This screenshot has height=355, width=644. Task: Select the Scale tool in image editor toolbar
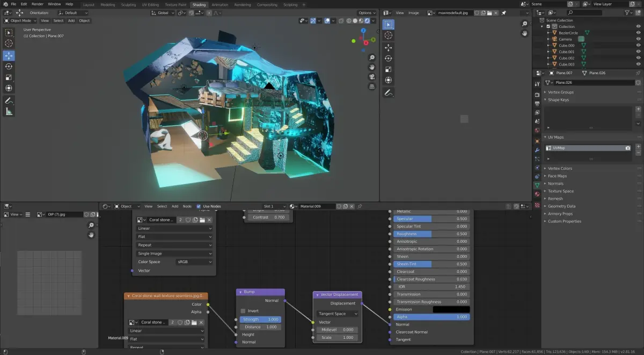[x=388, y=69]
